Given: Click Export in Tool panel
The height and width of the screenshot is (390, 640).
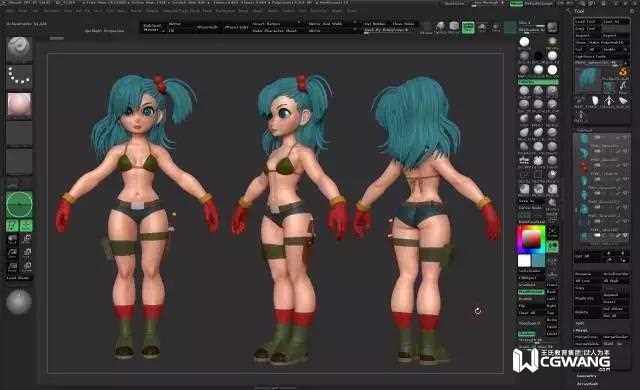Looking at the screenshot, I should 615,35.
